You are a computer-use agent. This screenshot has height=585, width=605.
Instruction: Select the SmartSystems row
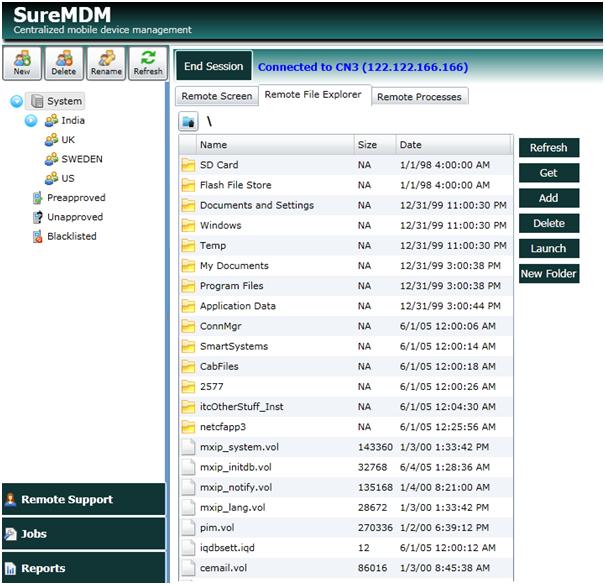tap(346, 347)
